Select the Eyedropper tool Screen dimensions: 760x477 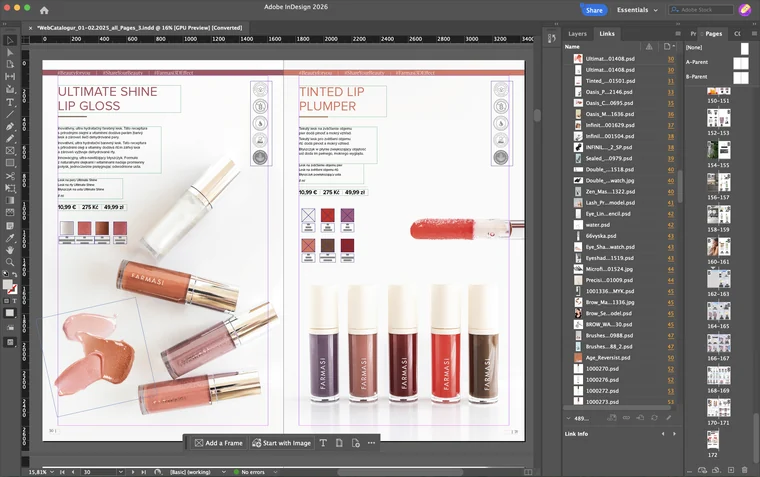10,238
